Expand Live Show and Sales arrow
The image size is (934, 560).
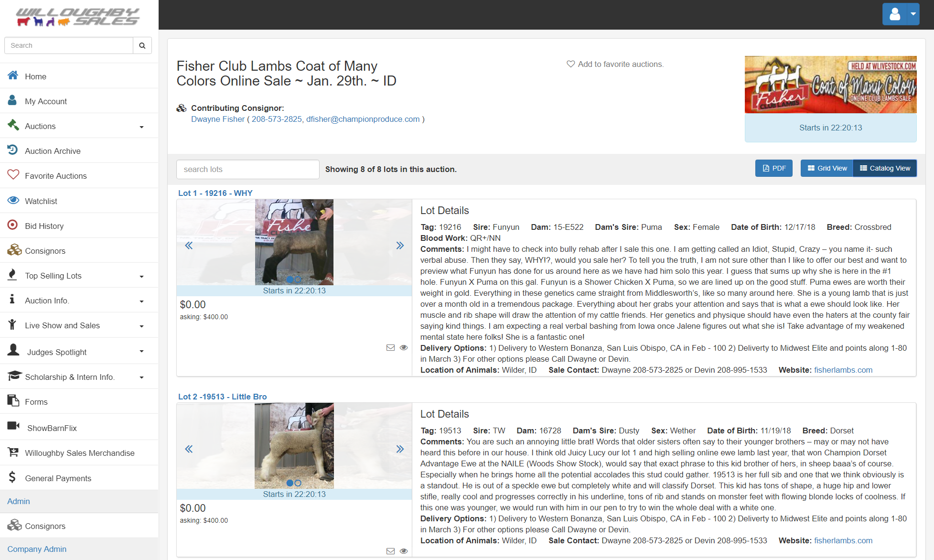141,326
